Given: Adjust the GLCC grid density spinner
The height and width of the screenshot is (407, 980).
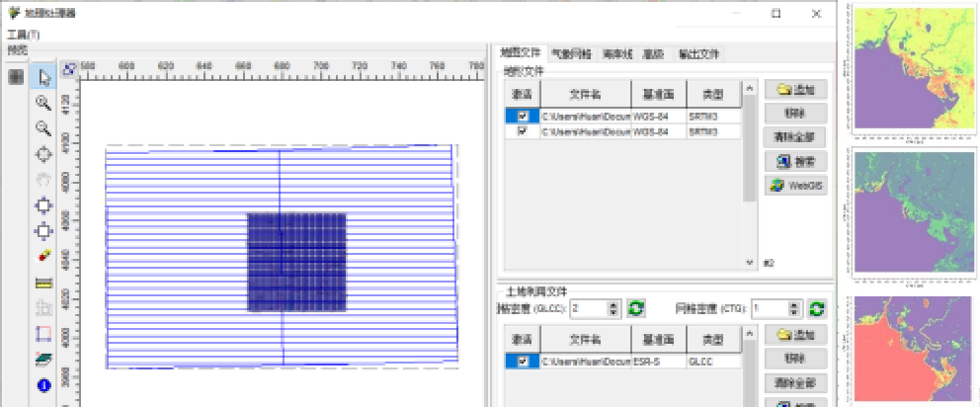Looking at the screenshot, I should pos(614,308).
